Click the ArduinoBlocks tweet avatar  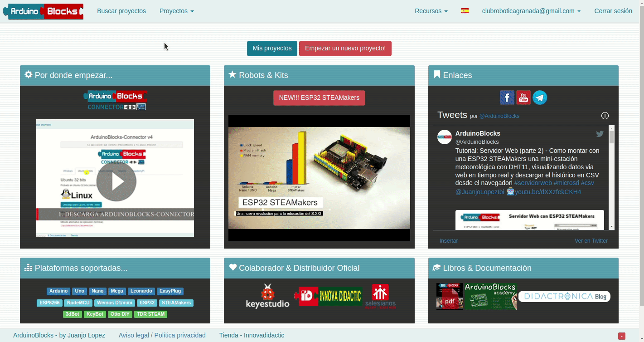point(445,137)
